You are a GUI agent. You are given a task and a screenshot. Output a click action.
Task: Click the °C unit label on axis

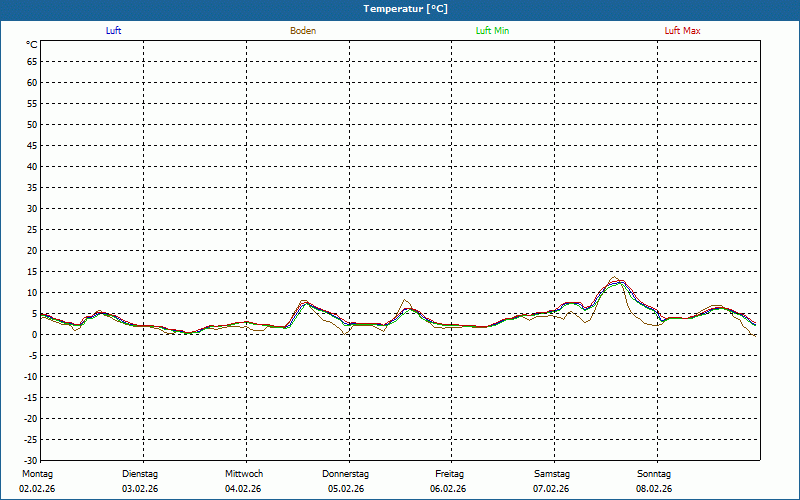(x=32, y=45)
